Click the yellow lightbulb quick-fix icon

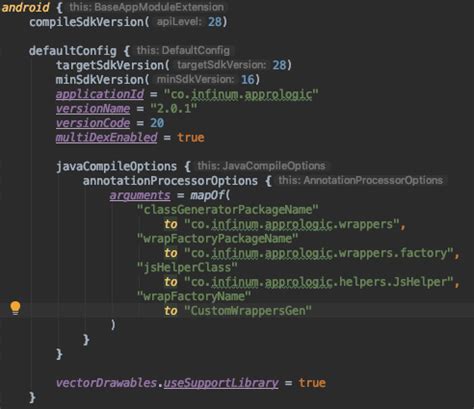coord(15,308)
